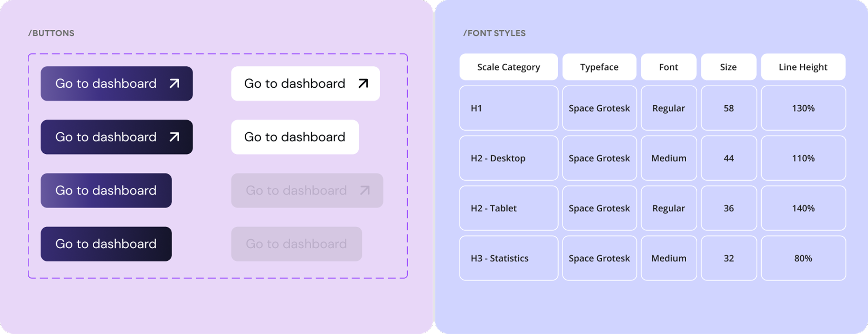This screenshot has width=868, height=334.
Task: Click arrow icon on darkest purple button
Action: pyautogui.click(x=174, y=137)
